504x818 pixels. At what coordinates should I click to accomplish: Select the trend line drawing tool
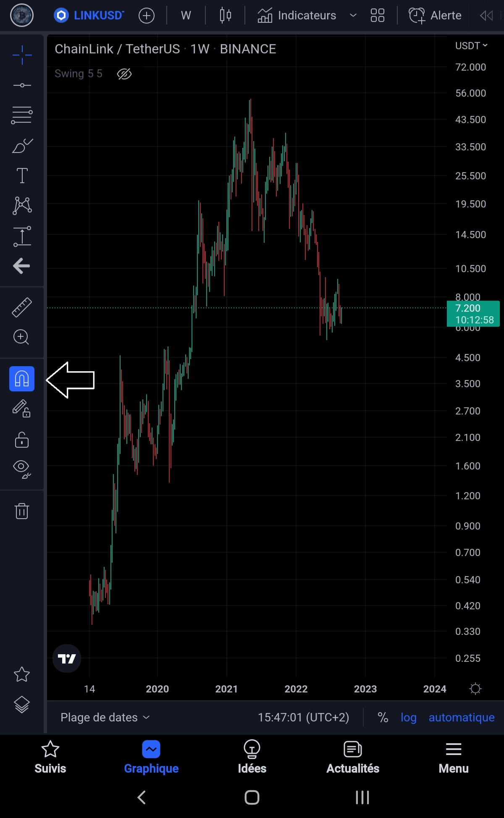[22, 85]
